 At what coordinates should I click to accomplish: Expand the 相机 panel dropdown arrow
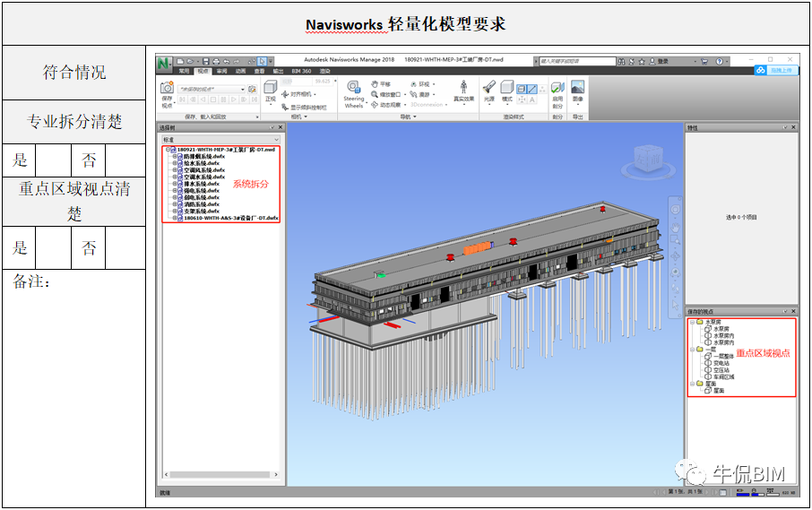(x=306, y=117)
